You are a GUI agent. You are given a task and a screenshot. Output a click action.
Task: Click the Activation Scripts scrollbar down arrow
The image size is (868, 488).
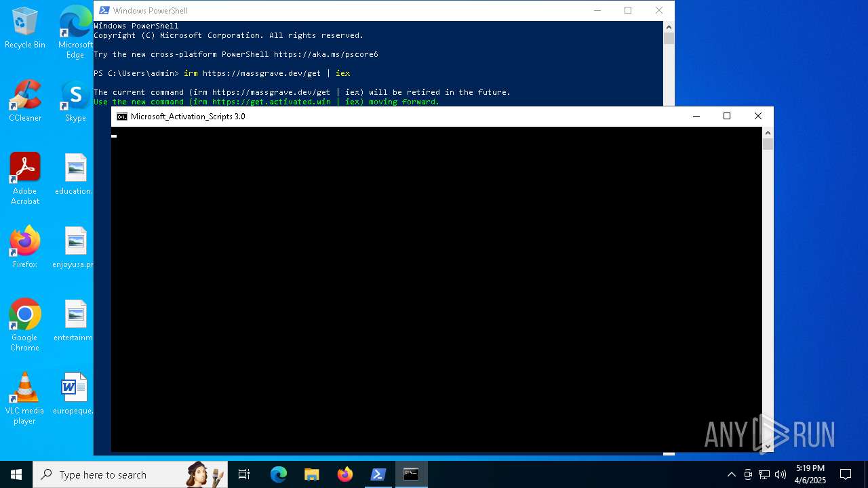[x=768, y=447]
